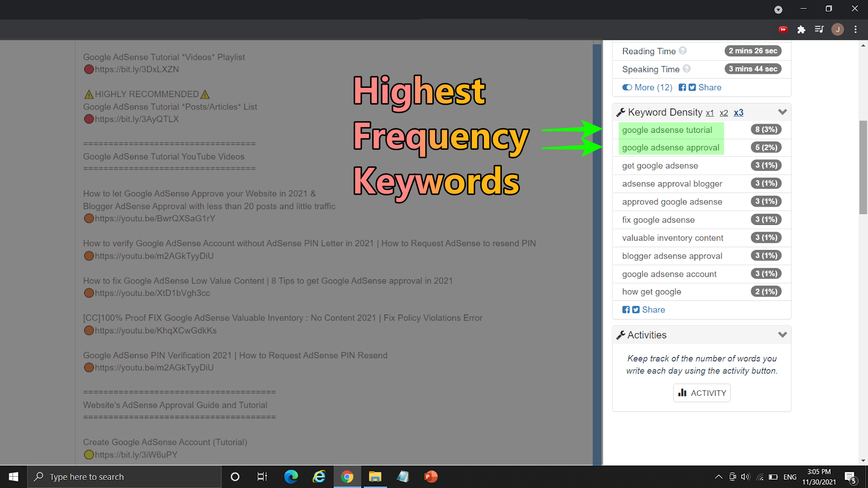Twitter share icon below keyword list
The height and width of the screenshot is (488, 868).
[x=636, y=310]
